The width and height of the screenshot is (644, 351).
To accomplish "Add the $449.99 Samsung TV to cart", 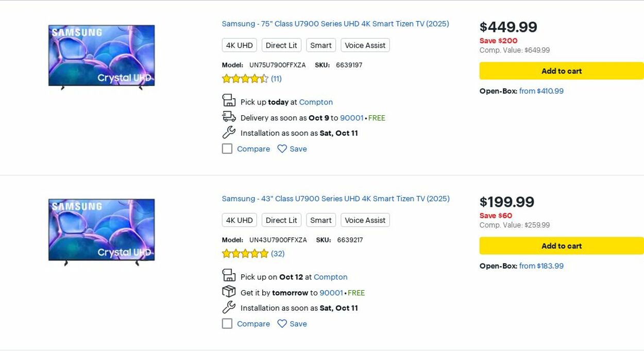I will [561, 71].
